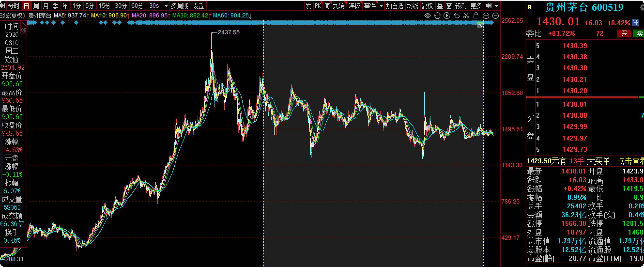
Task: Open the 30s period dropdown
Action: coord(166,6)
